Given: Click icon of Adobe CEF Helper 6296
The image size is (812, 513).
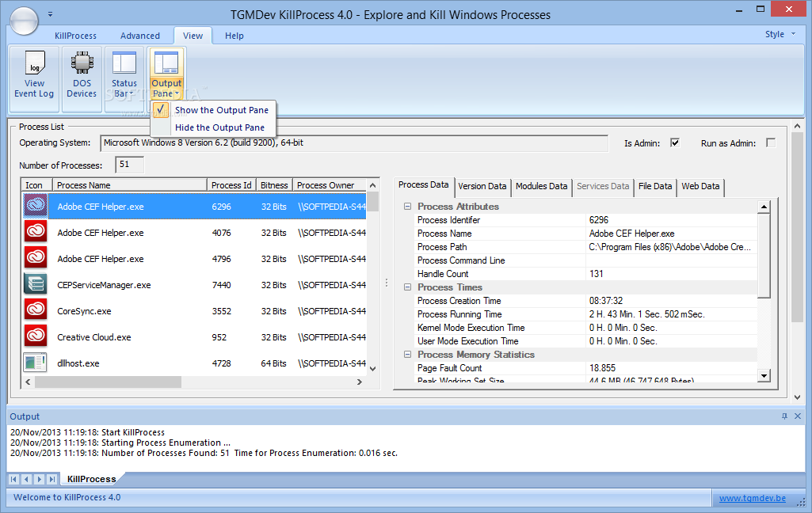Looking at the screenshot, I should coord(36,206).
